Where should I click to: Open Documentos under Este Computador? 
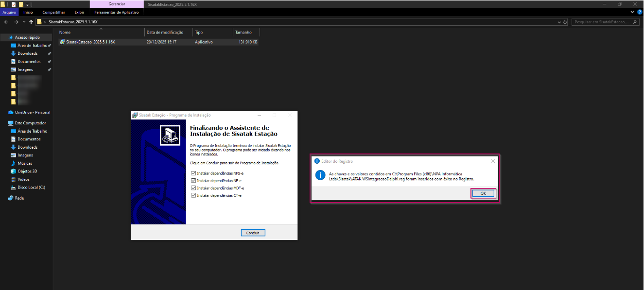[x=25, y=139]
